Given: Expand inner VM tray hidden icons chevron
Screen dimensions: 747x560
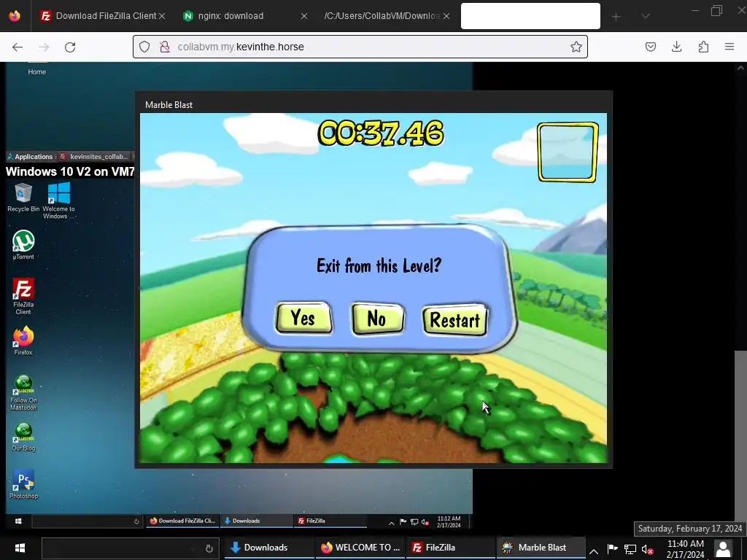Looking at the screenshot, I should pos(392,522).
